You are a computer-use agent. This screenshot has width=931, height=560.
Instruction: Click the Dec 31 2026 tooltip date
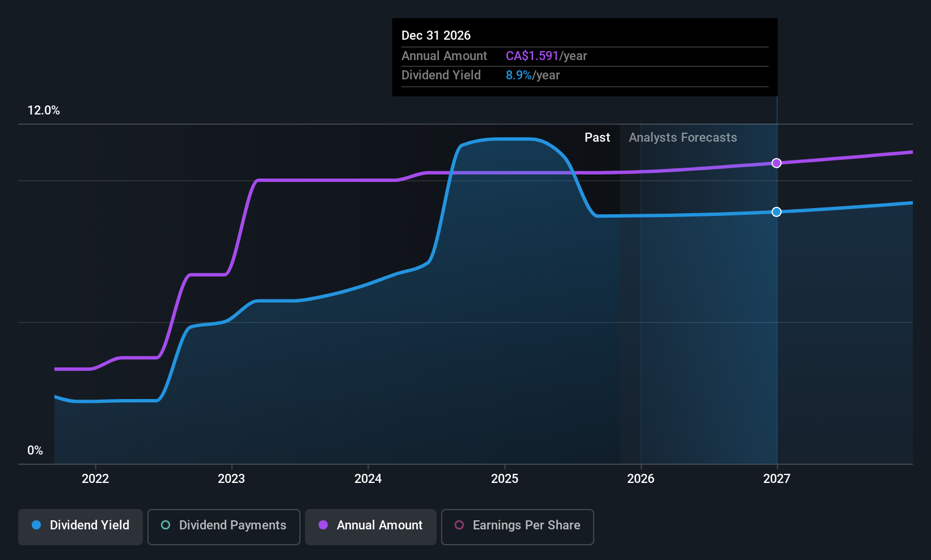tap(436, 36)
